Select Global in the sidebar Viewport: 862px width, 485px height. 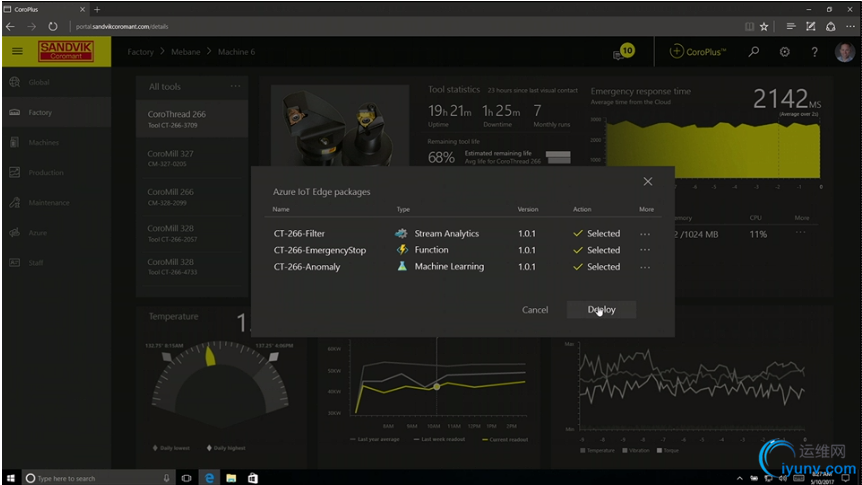click(57, 82)
